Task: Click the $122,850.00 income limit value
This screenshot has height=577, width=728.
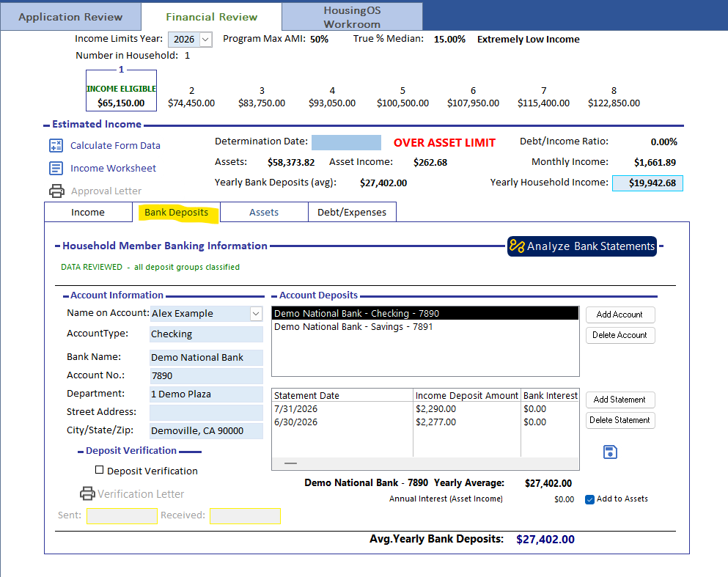Action: coord(614,103)
